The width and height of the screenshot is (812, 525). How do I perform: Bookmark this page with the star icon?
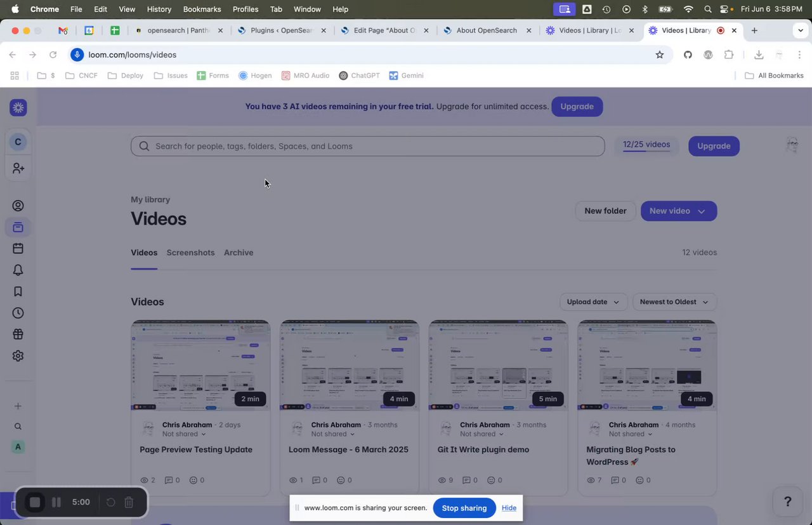click(660, 55)
